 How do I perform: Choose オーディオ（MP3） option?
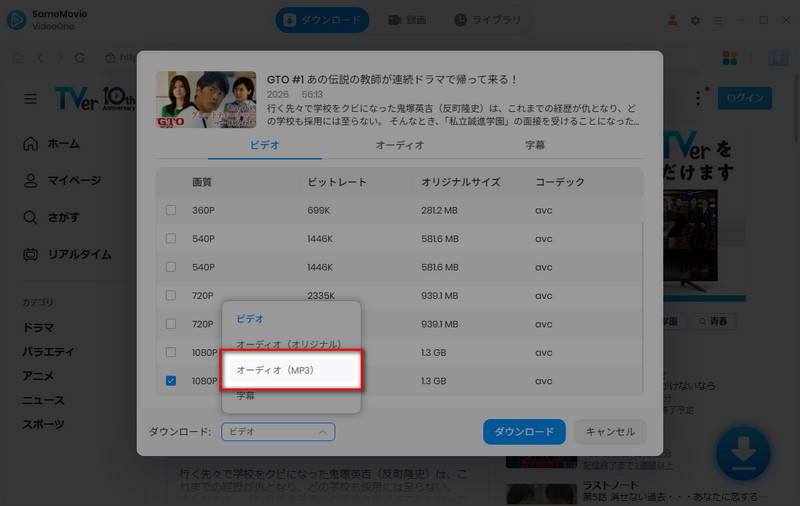pos(291,370)
